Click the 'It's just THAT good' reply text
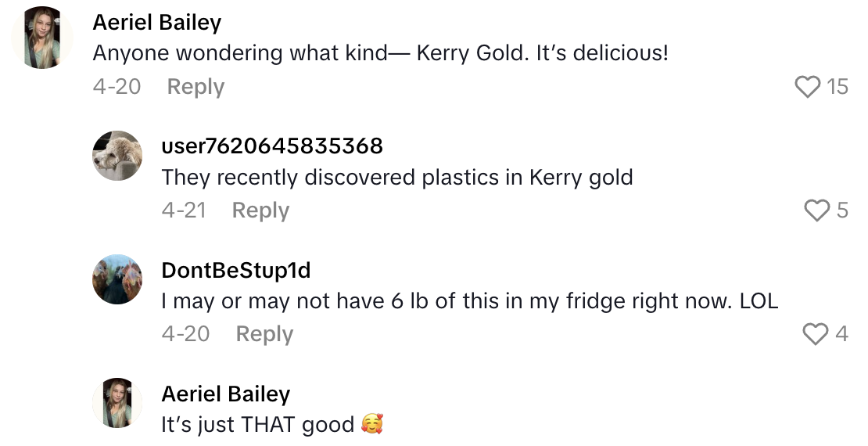 tap(258, 425)
